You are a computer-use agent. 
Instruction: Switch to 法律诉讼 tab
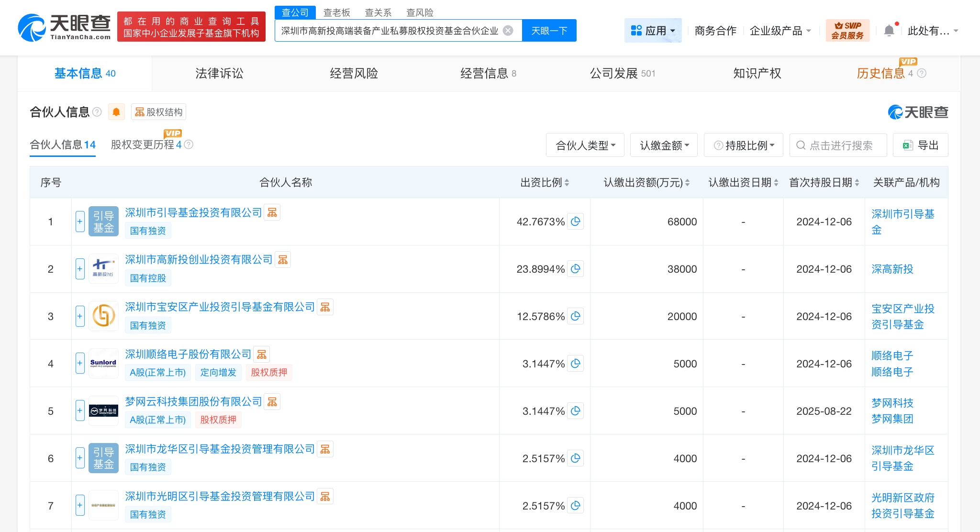click(x=219, y=73)
